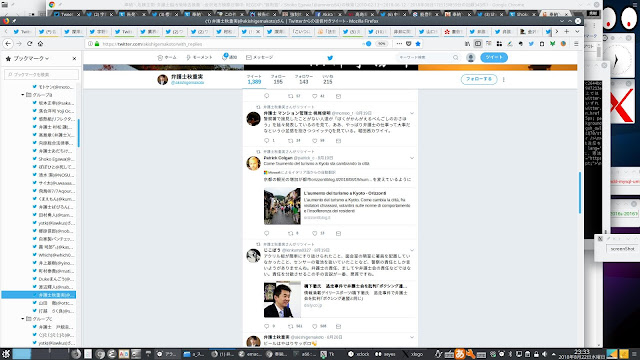Open the xeyes taskbar entry
Screen dimensions: 640x360
[386, 354]
